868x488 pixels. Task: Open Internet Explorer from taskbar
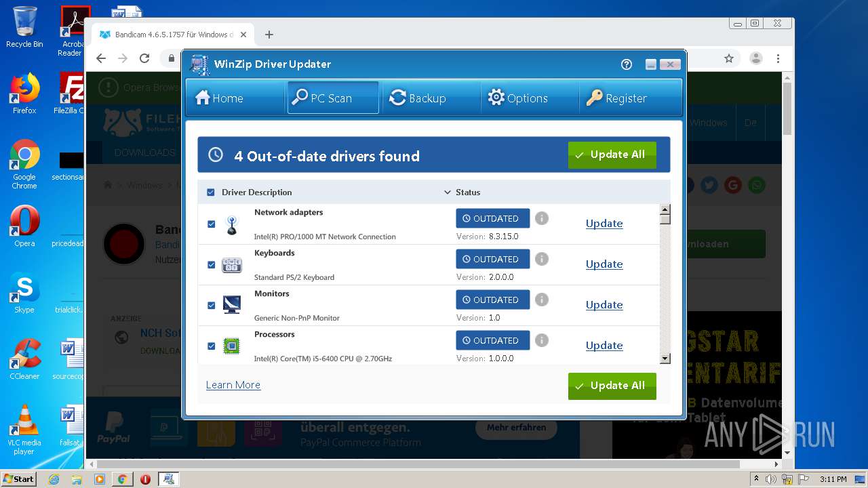click(54, 479)
